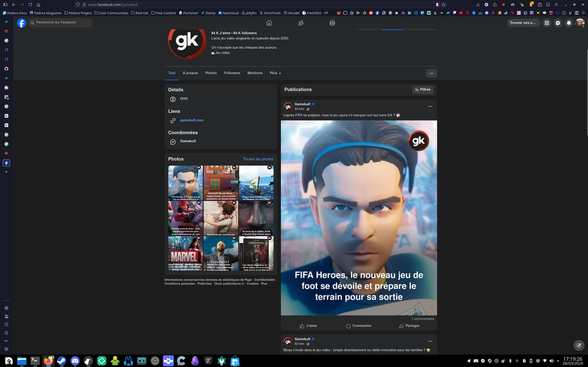Open Steam from the taskbar

pos(62,361)
